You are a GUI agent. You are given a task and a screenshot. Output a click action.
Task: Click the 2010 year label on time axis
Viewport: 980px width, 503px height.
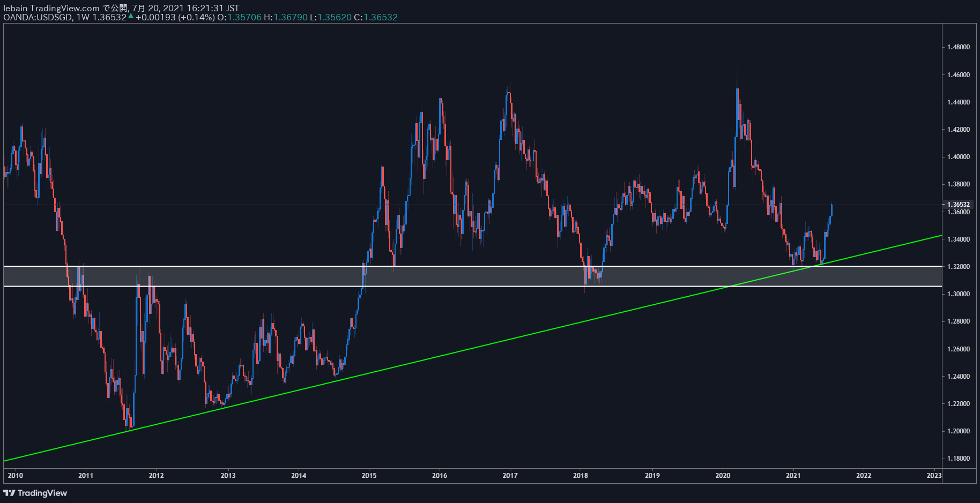16,475
